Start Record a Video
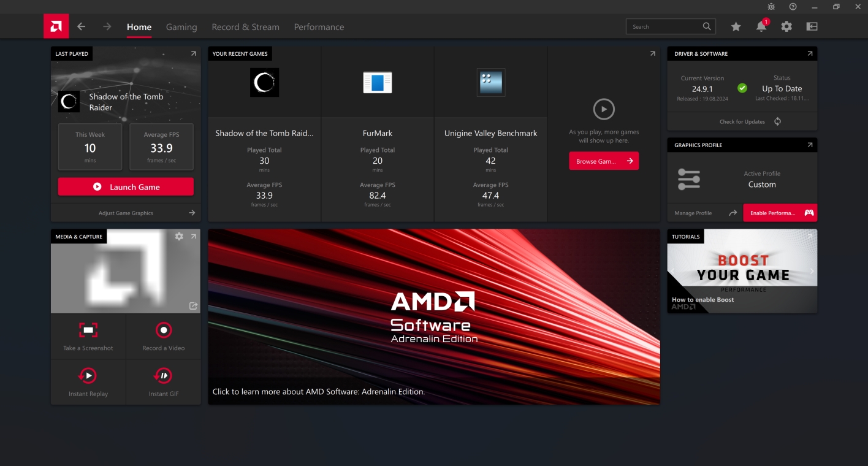The height and width of the screenshot is (466, 868). click(x=164, y=337)
